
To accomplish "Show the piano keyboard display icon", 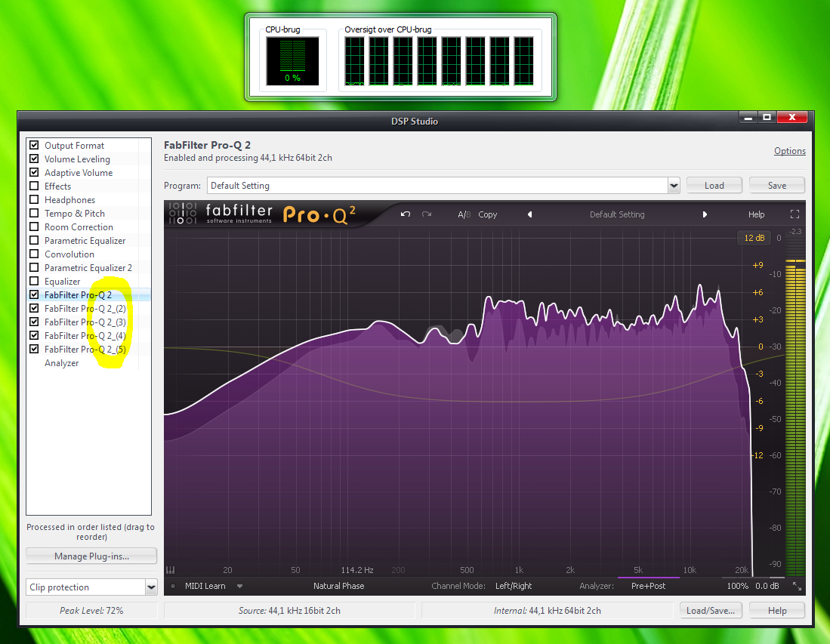I will [x=171, y=570].
